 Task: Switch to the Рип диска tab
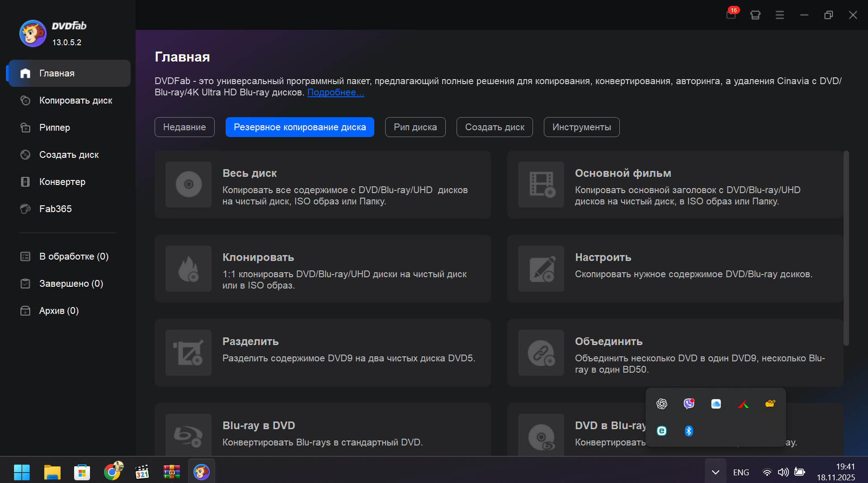[415, 127]
